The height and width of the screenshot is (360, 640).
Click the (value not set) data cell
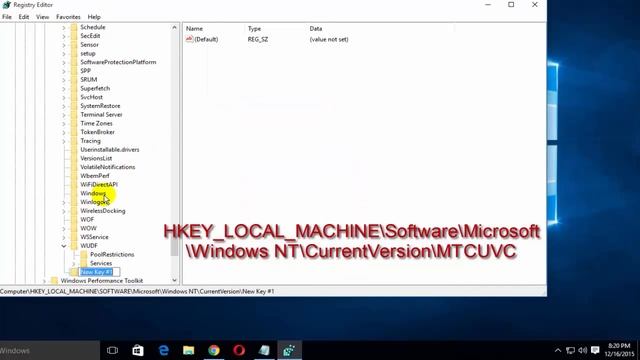[x=329, y=40]
